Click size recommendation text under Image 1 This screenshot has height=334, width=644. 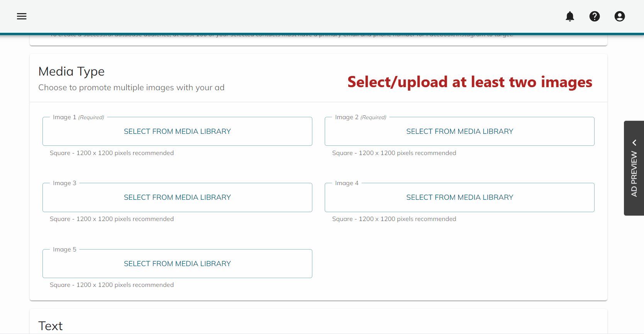(x=112, y=153)
